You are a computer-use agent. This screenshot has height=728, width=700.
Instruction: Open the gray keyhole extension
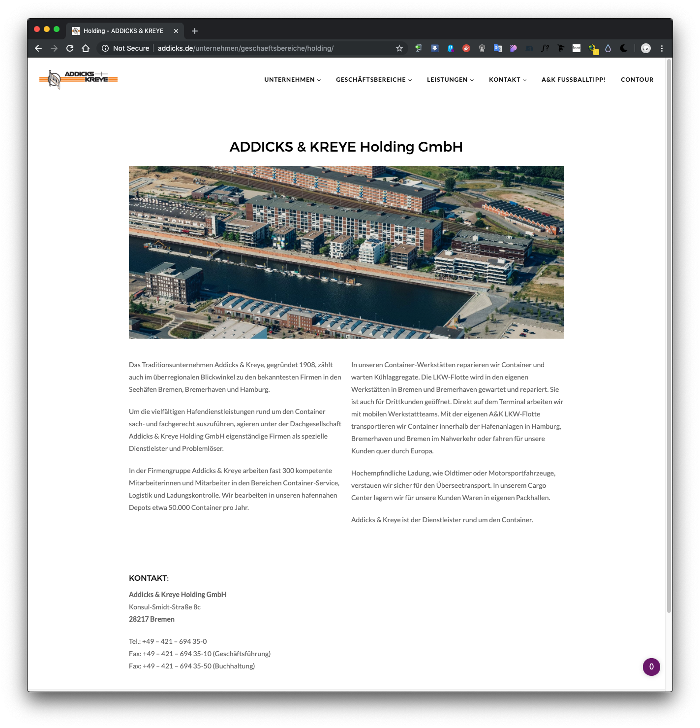tap(482, 48)
